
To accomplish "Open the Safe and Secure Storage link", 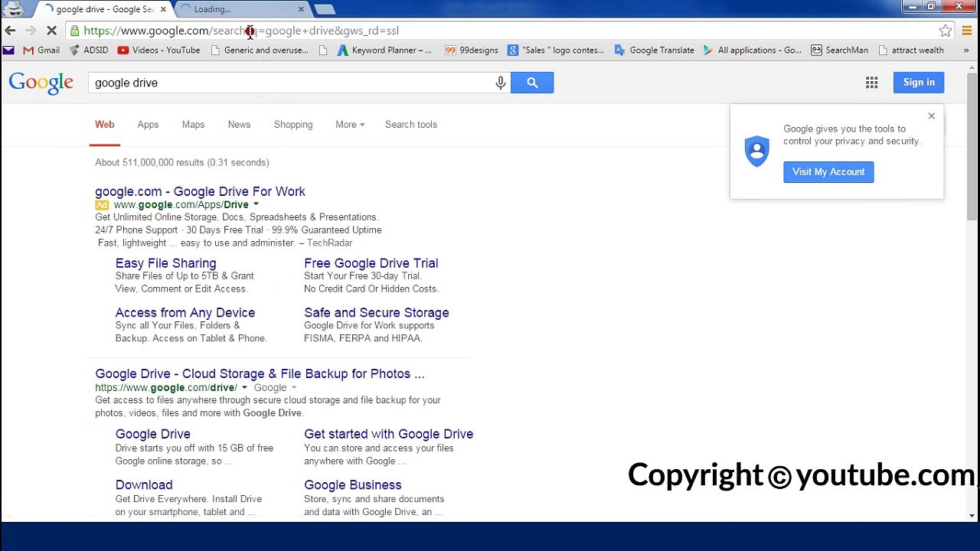I will point(377,313).
